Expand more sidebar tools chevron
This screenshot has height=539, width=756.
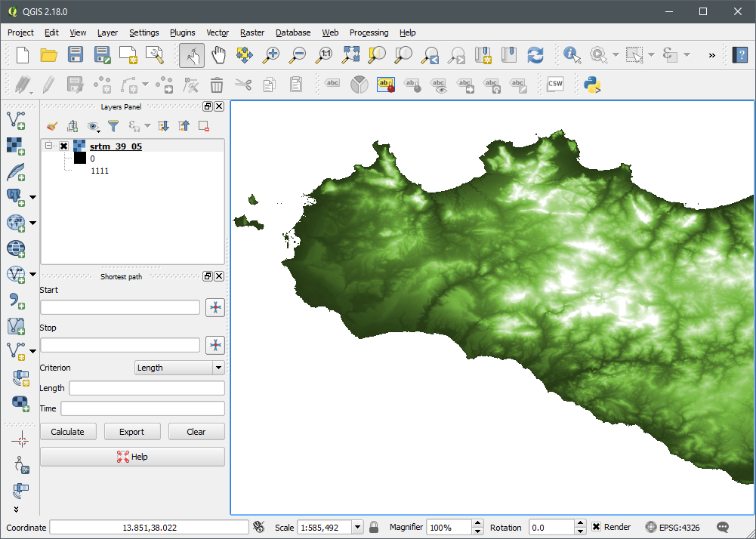coord(16,509)
